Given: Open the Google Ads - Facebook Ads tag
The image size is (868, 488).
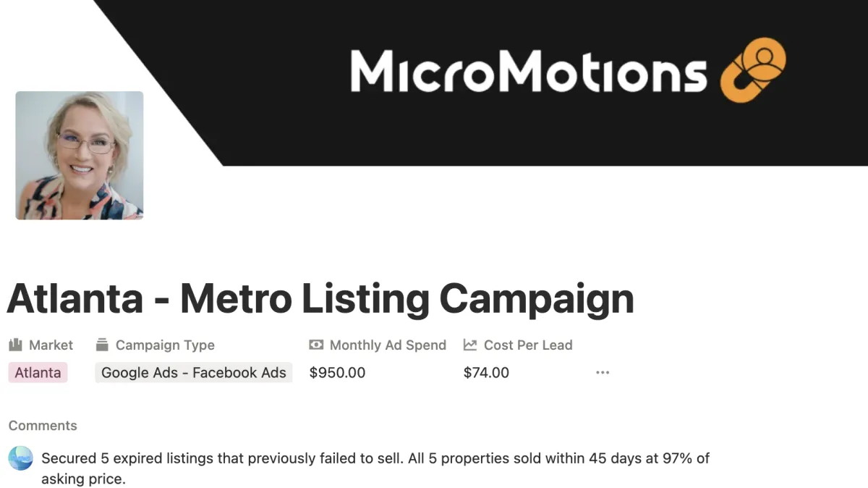Looking at the screenshot, I should click(193, 373).
